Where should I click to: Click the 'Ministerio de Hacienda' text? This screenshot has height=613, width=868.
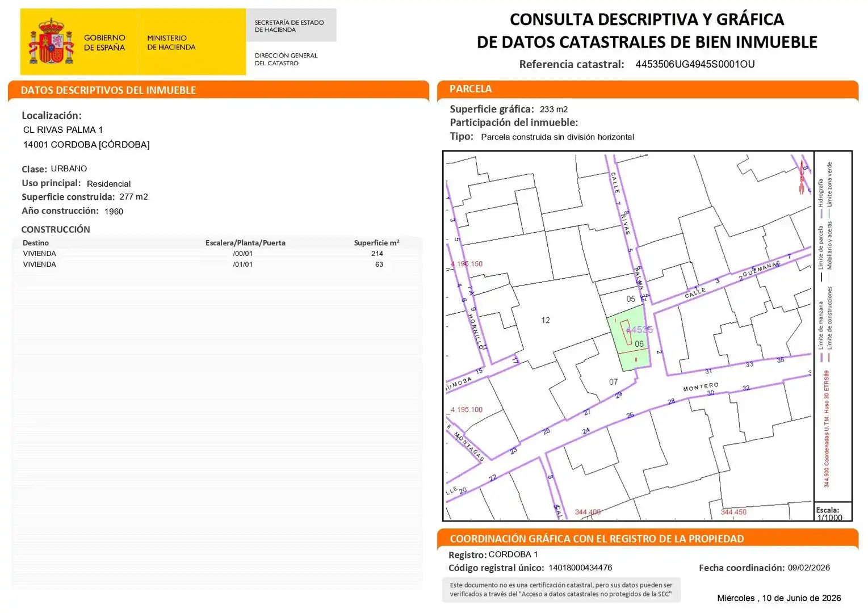(171, 43)
